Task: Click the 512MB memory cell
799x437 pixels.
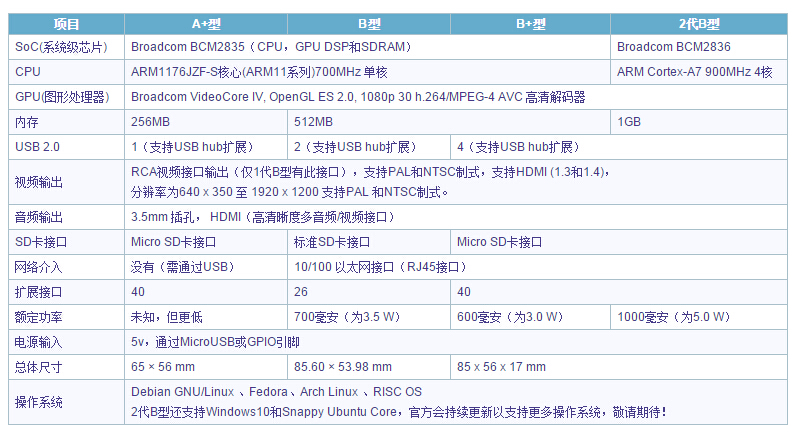Action: 312,122
